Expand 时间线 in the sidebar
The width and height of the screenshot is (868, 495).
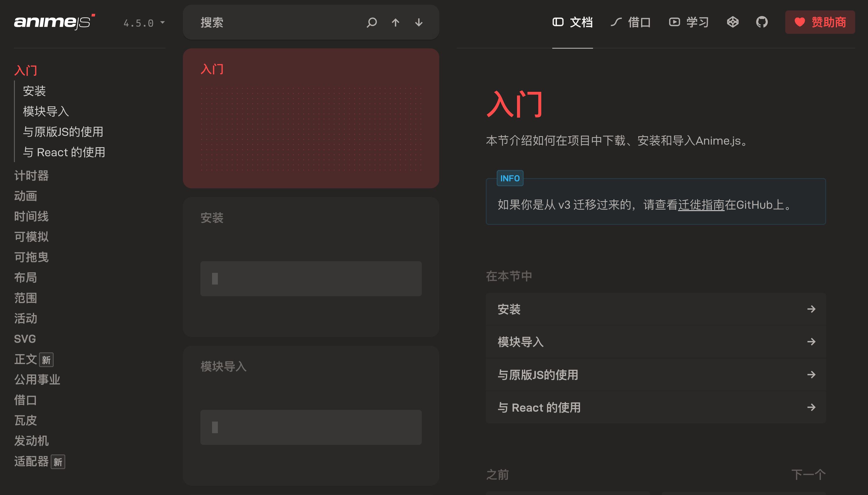(31, 217)
